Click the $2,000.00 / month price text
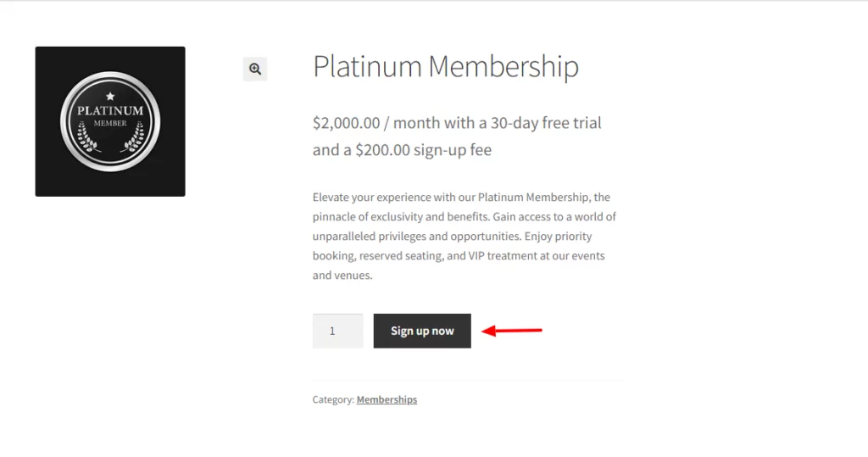 tap(369, 123)
